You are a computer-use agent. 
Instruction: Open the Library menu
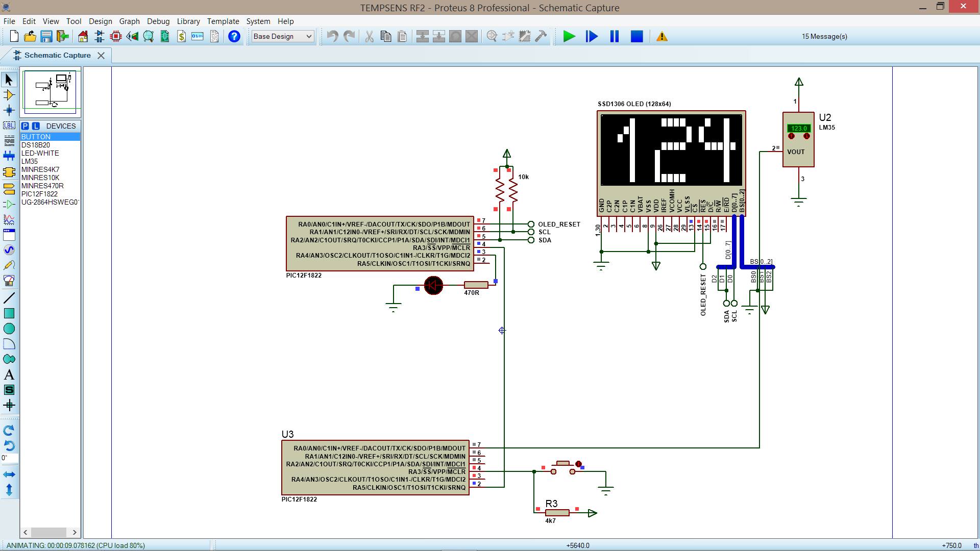click(188, 21)
